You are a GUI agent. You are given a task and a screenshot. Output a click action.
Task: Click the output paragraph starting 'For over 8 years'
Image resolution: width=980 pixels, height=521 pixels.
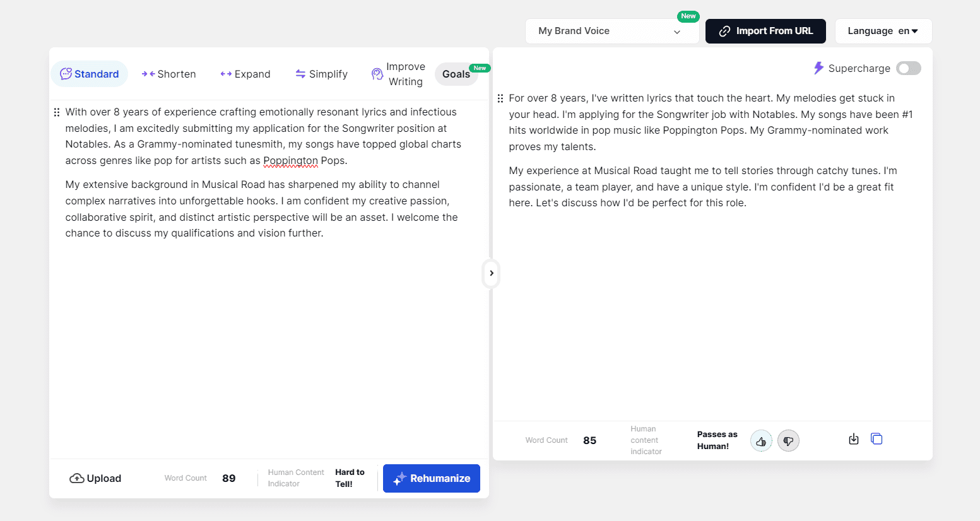tap(711, 122)
